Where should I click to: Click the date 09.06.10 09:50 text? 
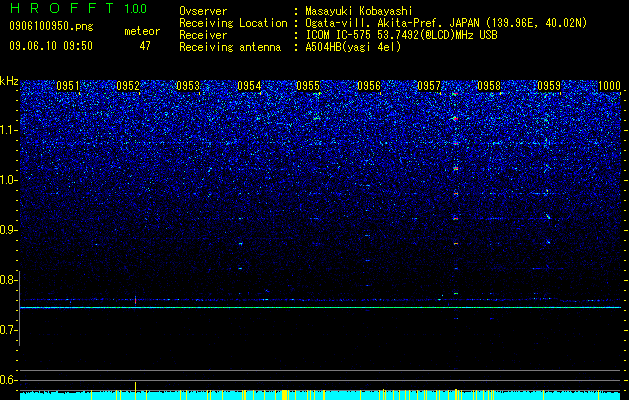[x=51, y=46]
